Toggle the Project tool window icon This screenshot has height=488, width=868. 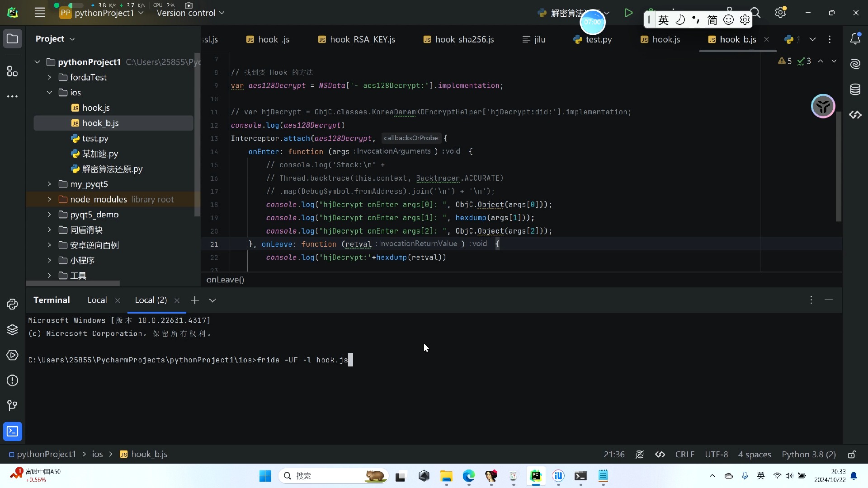[x=12, y=39]
